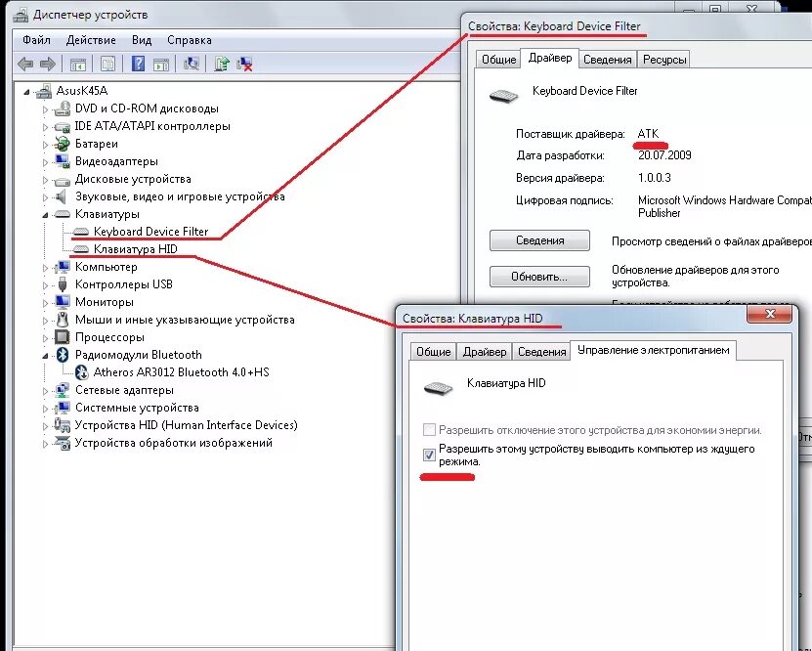
Task: Open Сведения tab in Клавиатура HID properties
Action: (541, 352)
